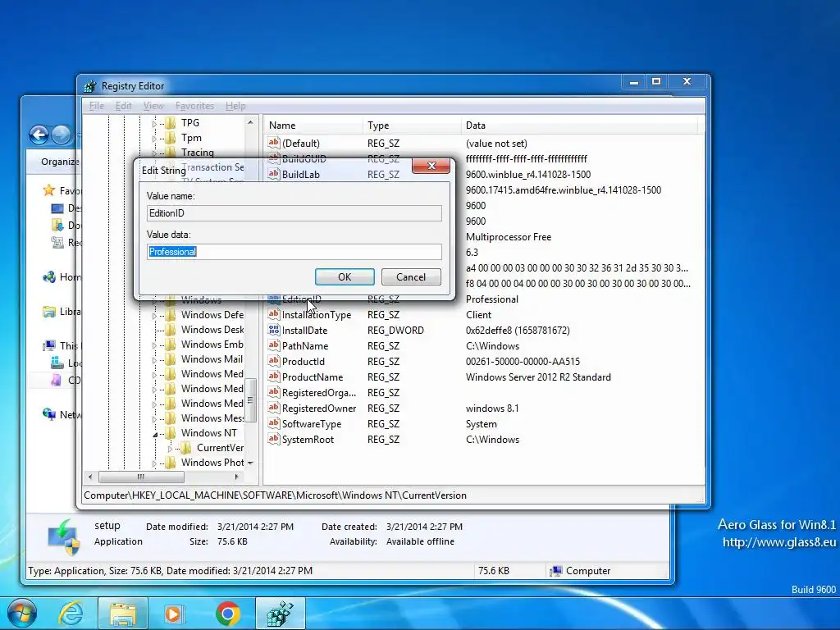Viewport: 840px width, 630px height.
Task: Maximize the Registry Editor window
Action: (656, 81)
